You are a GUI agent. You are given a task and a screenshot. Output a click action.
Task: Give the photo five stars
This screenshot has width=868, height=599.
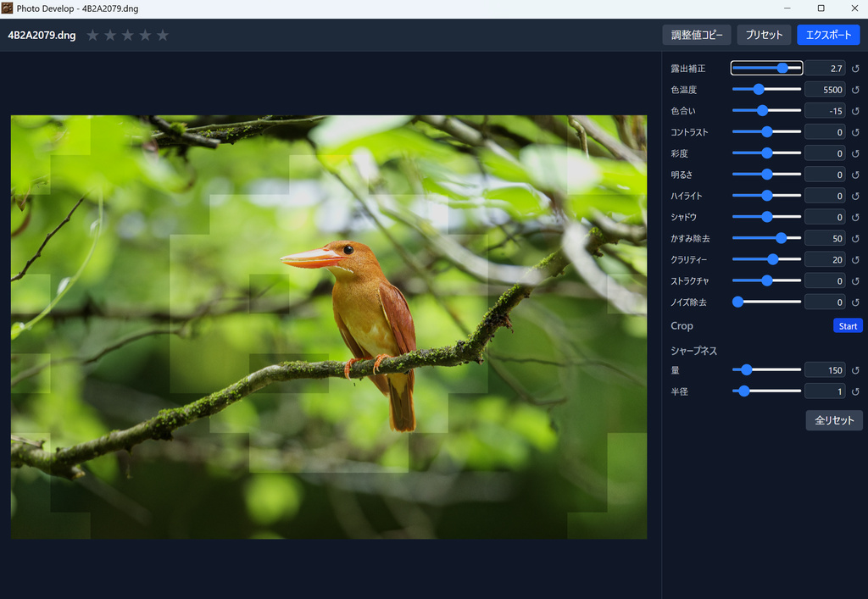[163, 35]
